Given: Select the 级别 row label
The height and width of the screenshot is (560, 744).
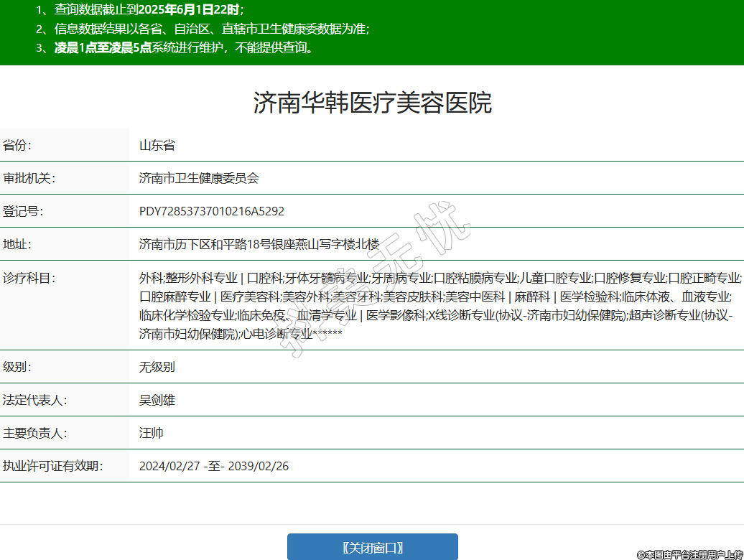Looking at the screenshot, I should 18,368.
